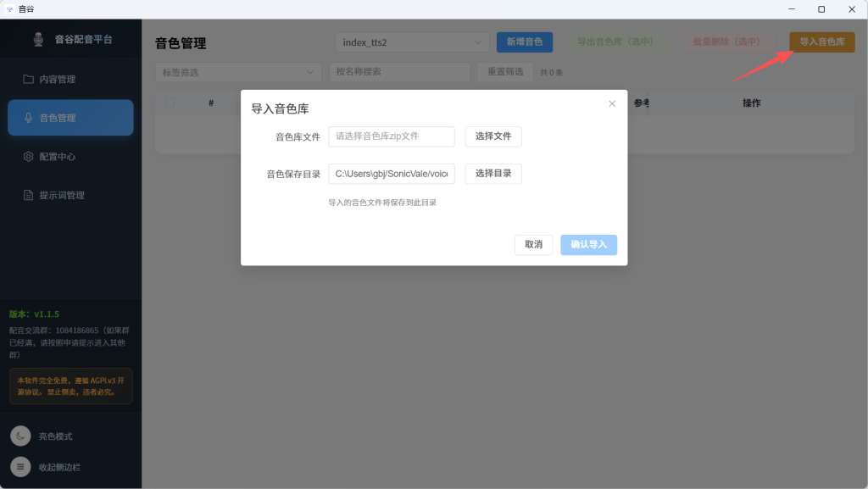
Task: Toggle the moon icon for 亮色模式
Action: click(20, 436)
